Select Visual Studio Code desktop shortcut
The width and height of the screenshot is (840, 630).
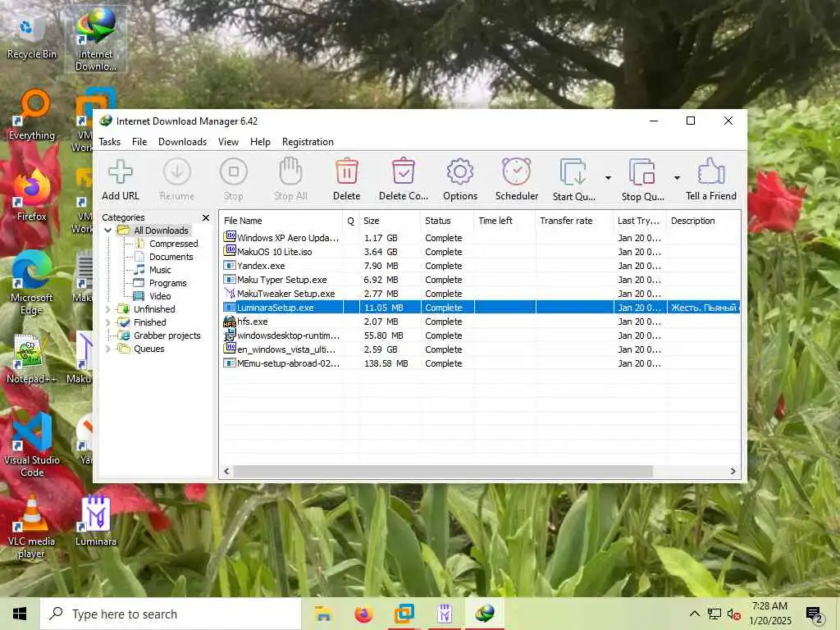click(31, 445)
